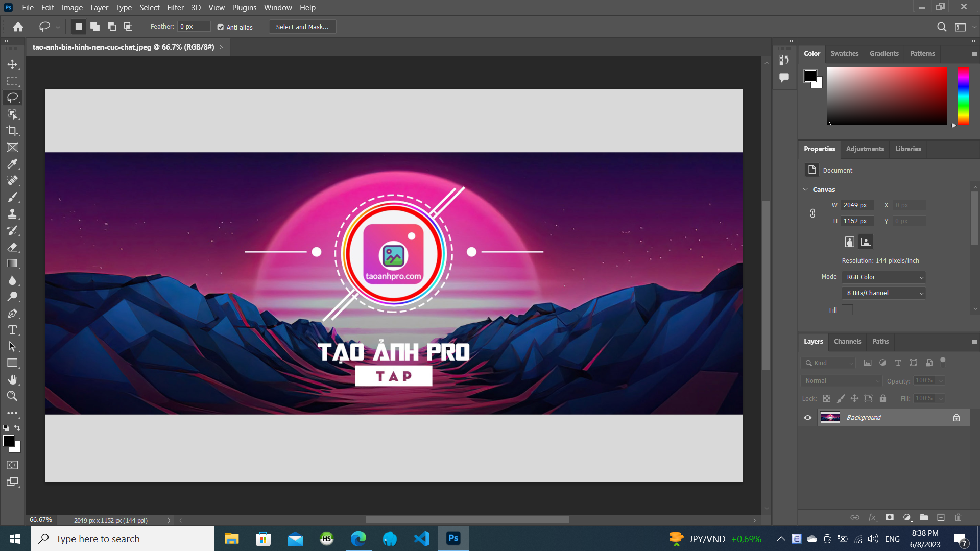980x551 pixels.
Task: Select the Dodge tool
Action: (12, 297)
